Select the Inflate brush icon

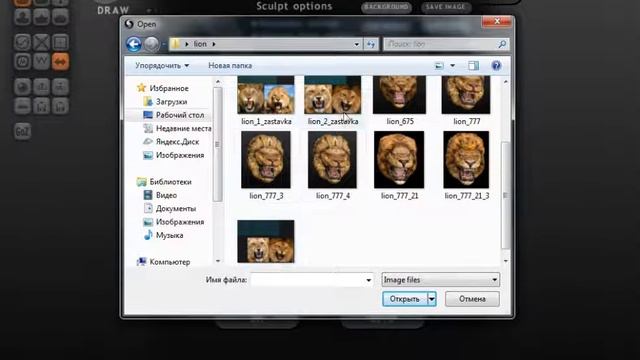tap(22, 18)
